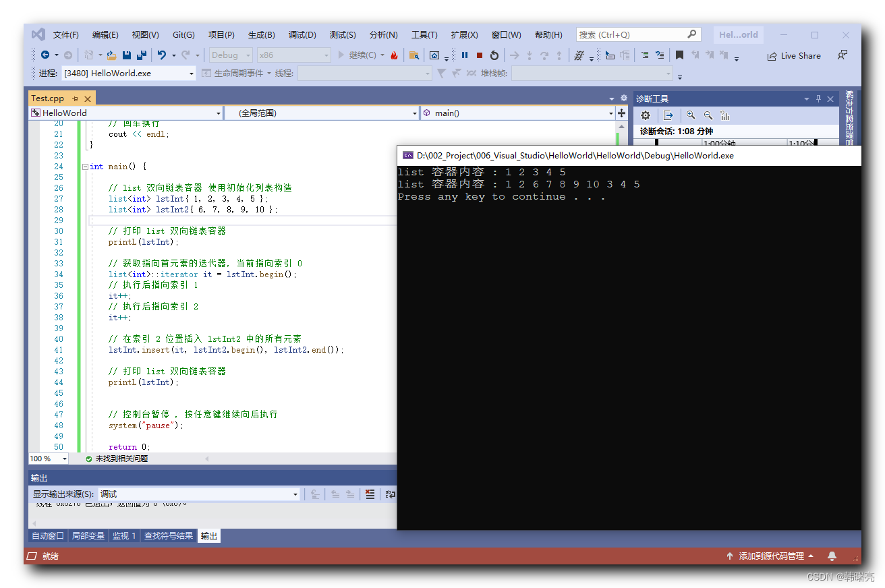
Task: Click the uncomment selected lines icon
Action: (x=660, y=55)
